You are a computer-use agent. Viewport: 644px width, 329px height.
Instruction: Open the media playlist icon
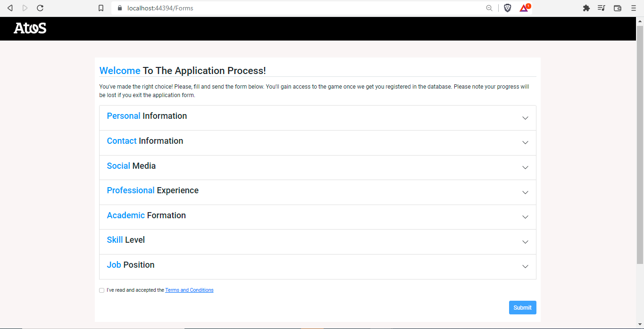point(602,8)
